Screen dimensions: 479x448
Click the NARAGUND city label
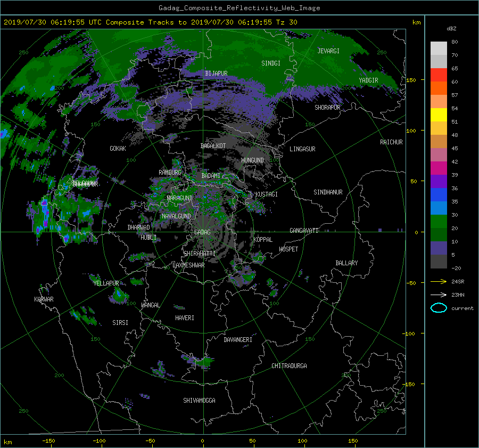tap(180, 198)
